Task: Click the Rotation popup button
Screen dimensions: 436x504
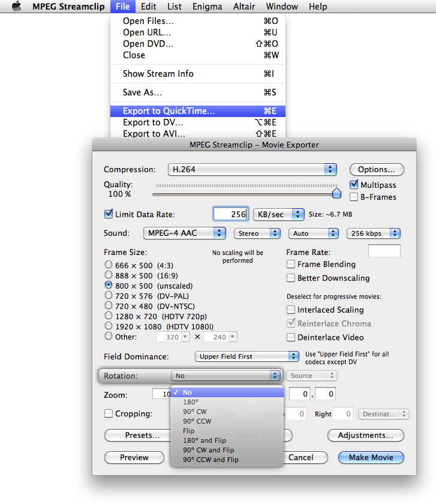Action: 226,376
